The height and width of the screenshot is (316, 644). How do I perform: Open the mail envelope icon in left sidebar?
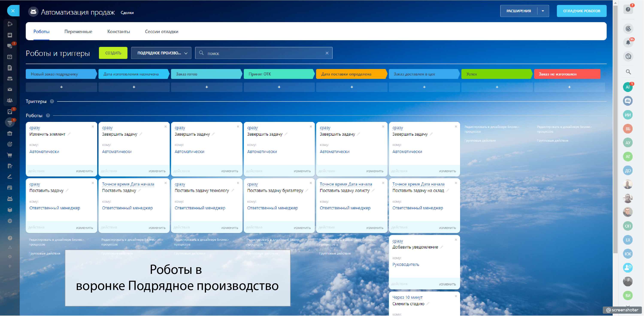coord(10,89)
